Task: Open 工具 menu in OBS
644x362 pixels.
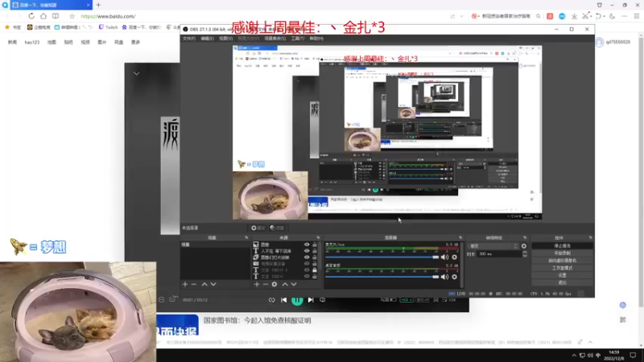Action: click(x=297, y=38)
